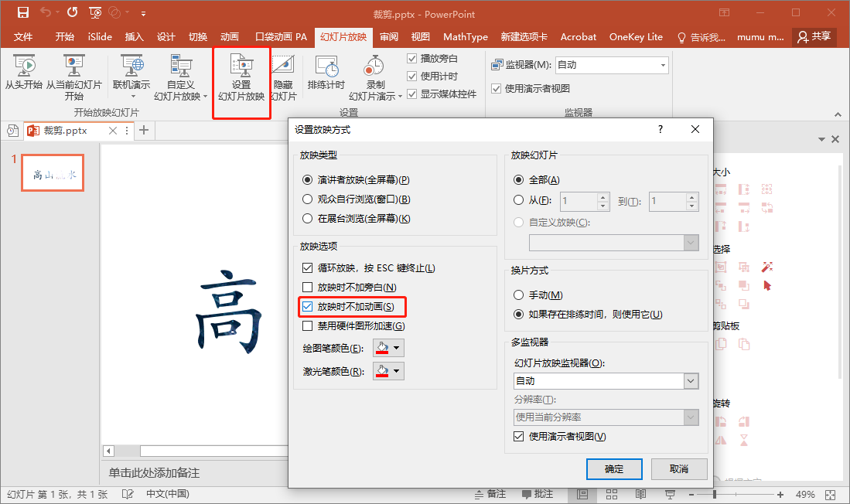Image resolution: width=850 pixels, height=504 pixels.
Task: Click the 从(F) start slide number field
Action: pyautogui.click(x=579, y=202)
